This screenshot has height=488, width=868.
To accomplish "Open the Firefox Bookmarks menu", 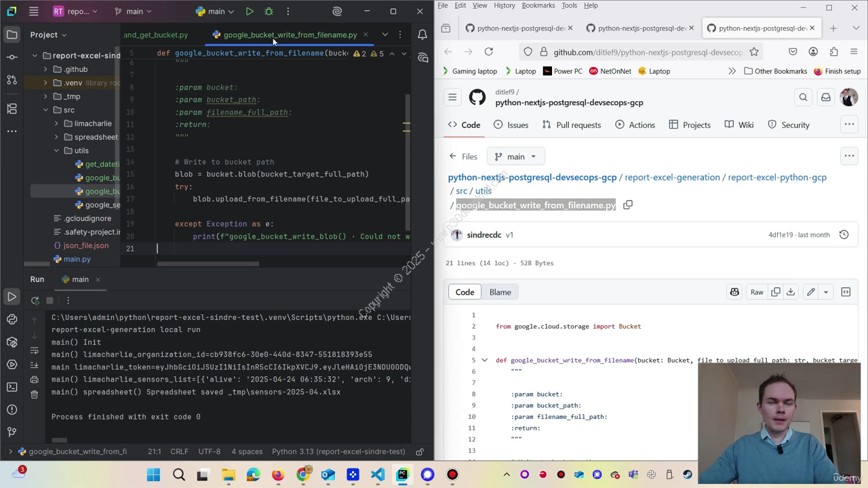I will pyautogui.click(x=538, y=5).
